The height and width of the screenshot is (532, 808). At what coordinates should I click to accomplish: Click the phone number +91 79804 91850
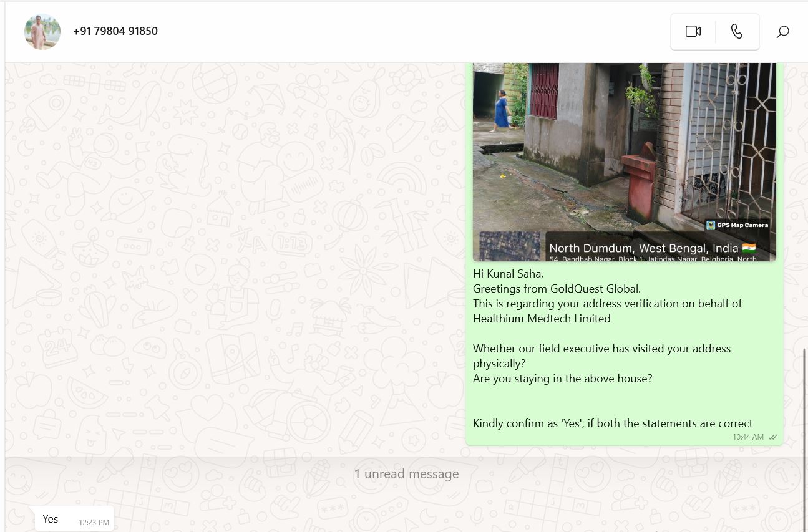tap(115, 31)
